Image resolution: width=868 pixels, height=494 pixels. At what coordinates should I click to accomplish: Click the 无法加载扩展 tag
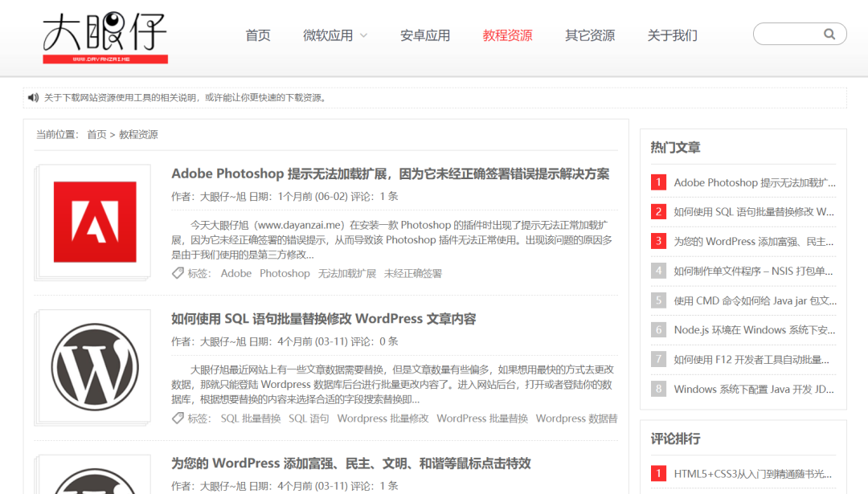(347, 273)
